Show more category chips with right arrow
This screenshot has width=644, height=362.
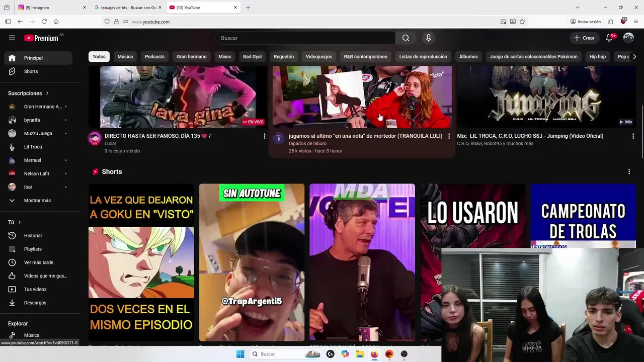point(634,57)
